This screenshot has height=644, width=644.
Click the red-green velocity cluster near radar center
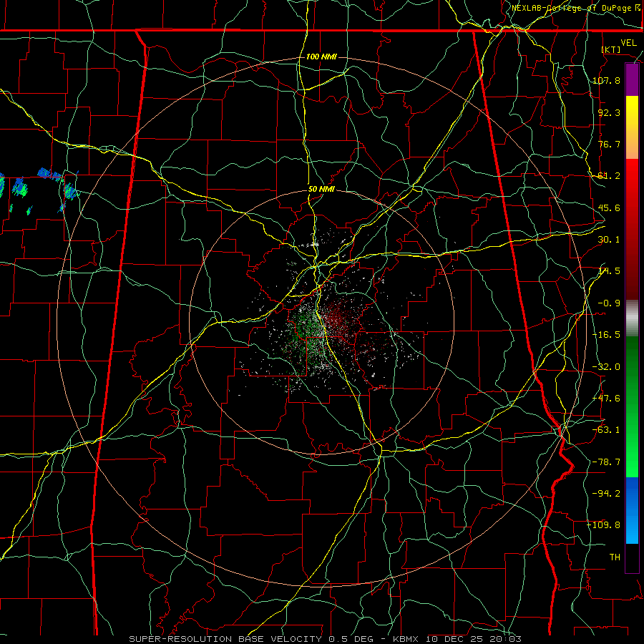(324, 328)
